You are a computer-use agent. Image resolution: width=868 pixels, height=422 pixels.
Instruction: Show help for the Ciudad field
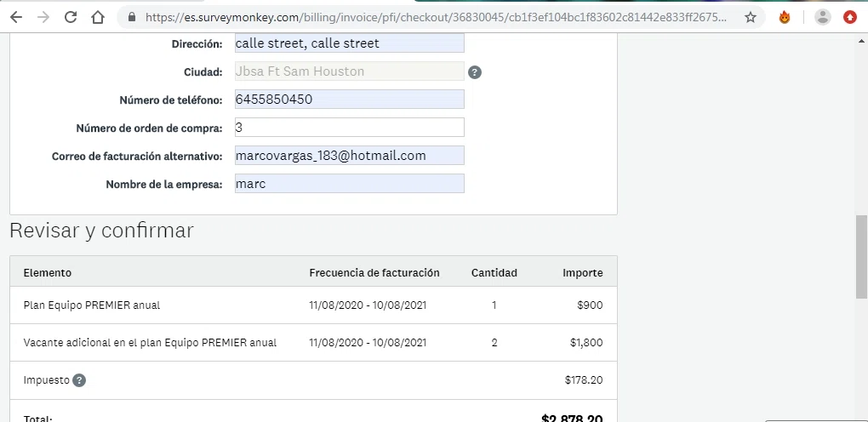coord(474,72)
